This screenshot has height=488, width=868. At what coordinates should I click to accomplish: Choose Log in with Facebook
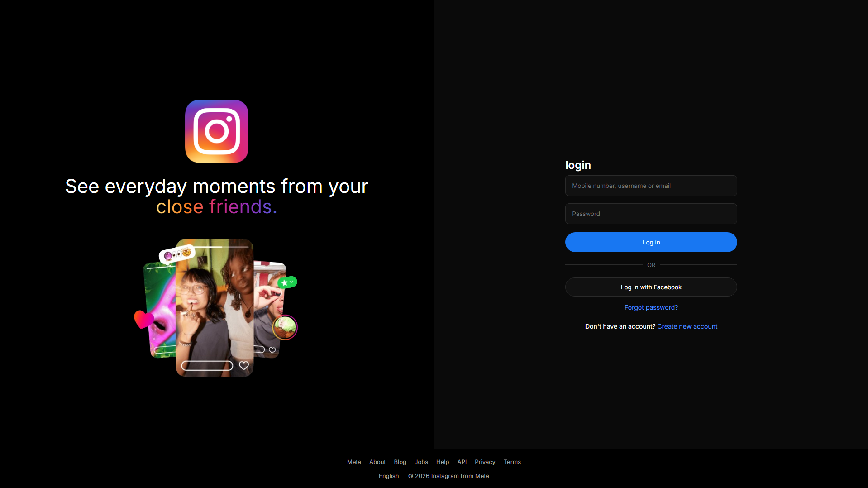(651, 287)
